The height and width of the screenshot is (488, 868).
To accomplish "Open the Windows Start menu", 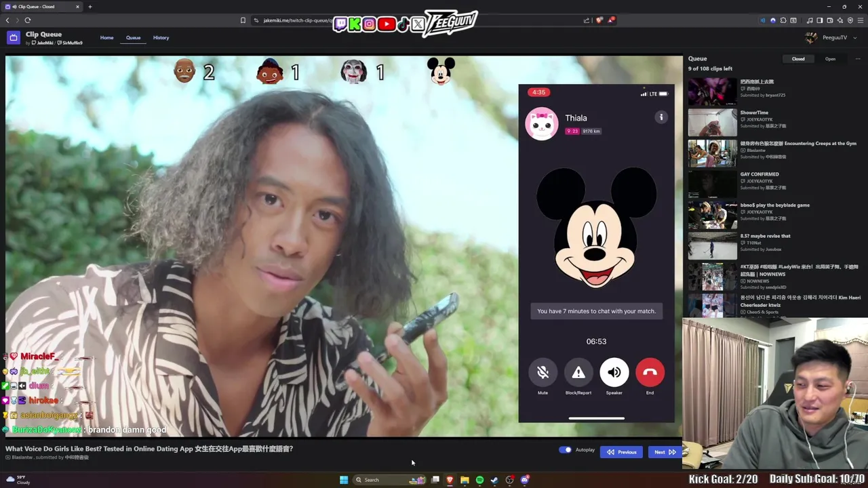I will (x=344, y=480).
